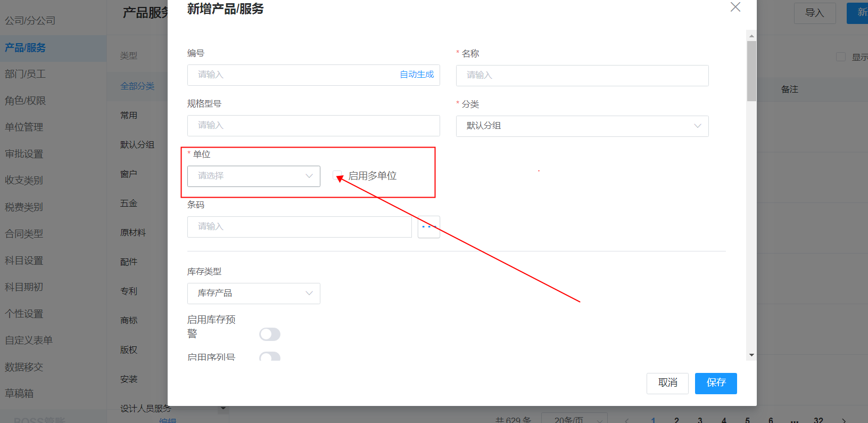Image resolution: width=868 pixels, height=423 pixels.
Task: Click the 自动生成 link in 编号 field
Action: (x=417, y=75)
